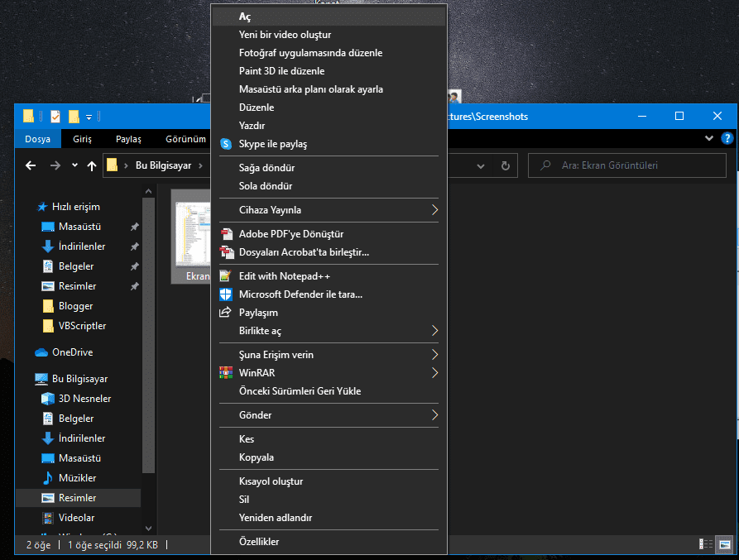739x560 pixels.
Task: Click navigation pane scroll down arrow
Action: pos(148,529)
